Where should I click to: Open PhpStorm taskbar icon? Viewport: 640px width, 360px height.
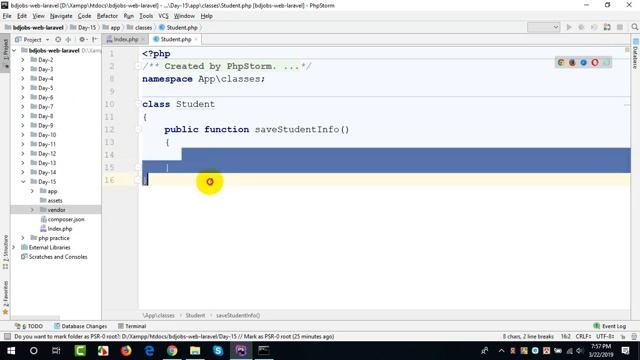[241, 351]
